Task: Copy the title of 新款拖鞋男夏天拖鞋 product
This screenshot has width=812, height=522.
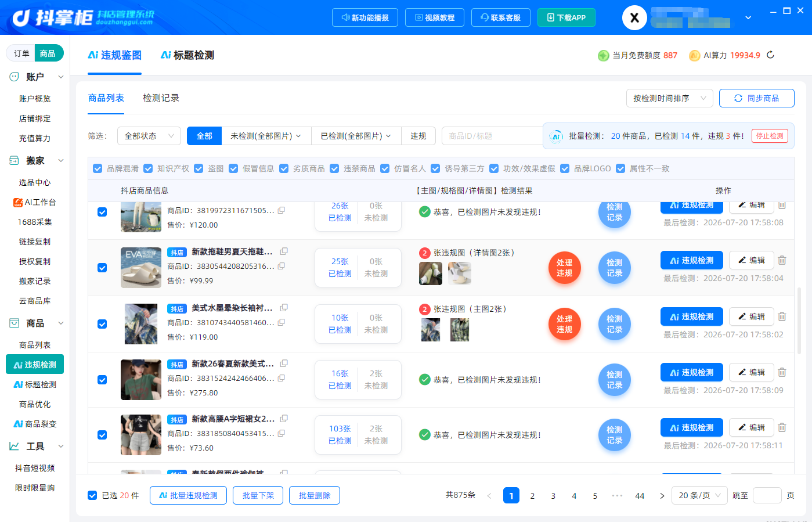Action: click(x=284, y=251)
